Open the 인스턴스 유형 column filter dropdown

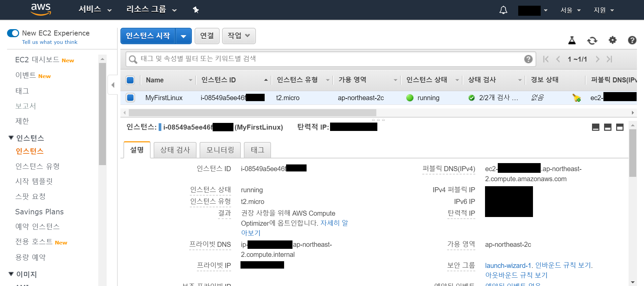point(328,80)
